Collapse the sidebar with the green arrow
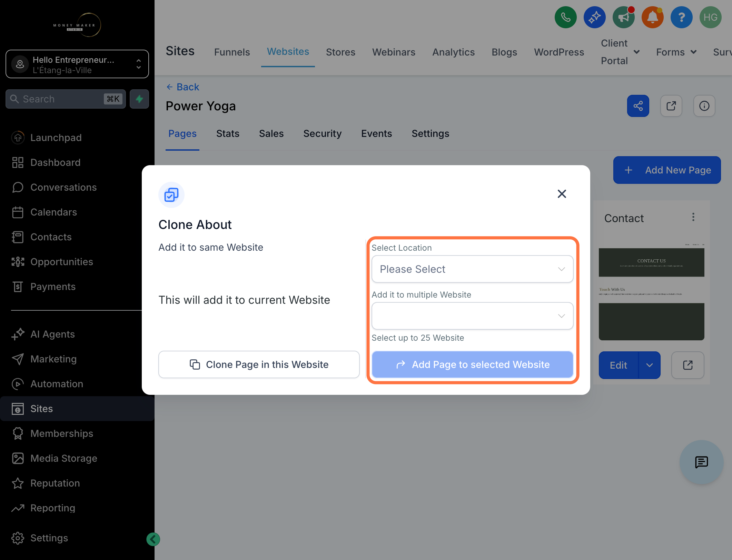This screenshot has width=732, height=560. (x=153, y=539)
